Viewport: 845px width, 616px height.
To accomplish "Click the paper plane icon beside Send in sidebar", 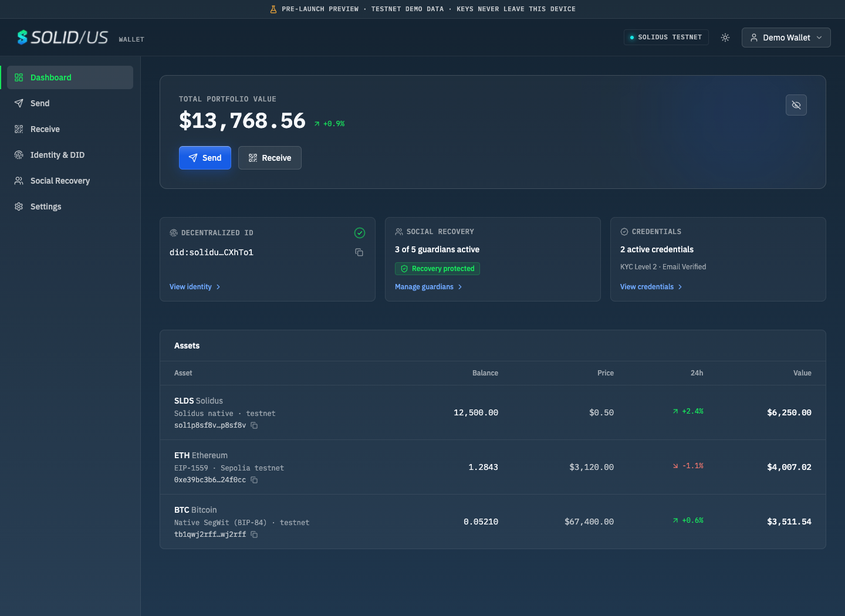I will coord(19,103).
